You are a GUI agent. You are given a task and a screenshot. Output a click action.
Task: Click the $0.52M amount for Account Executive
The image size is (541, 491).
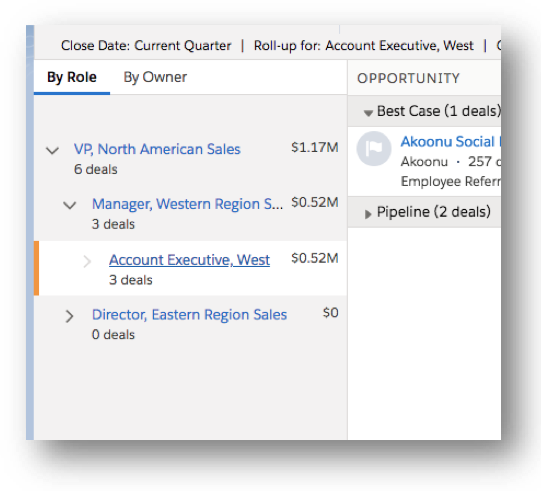pos(315,258)
